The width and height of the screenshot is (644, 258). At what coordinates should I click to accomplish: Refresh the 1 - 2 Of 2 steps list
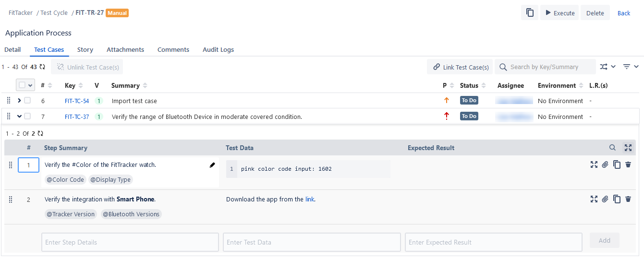coord(40,134)
